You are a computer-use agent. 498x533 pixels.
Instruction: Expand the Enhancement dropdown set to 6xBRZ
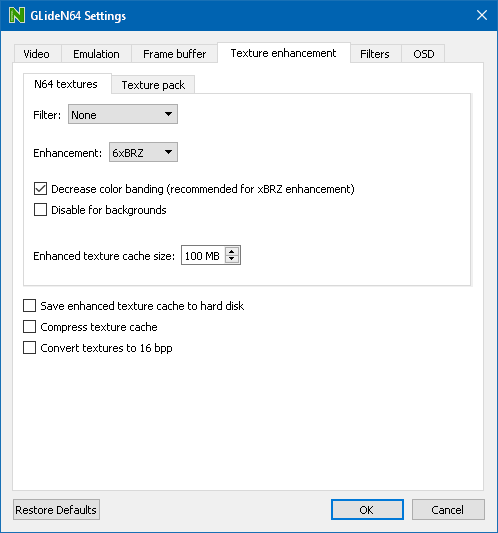pos(143,152)
